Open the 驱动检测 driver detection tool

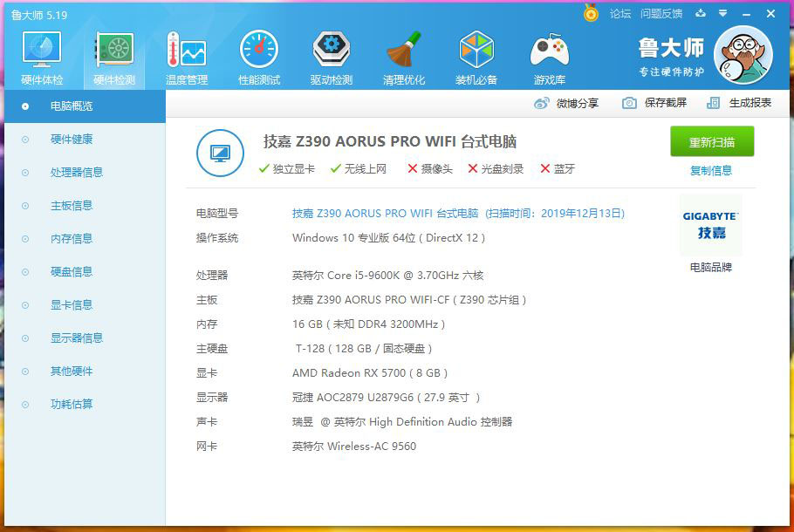331,55
